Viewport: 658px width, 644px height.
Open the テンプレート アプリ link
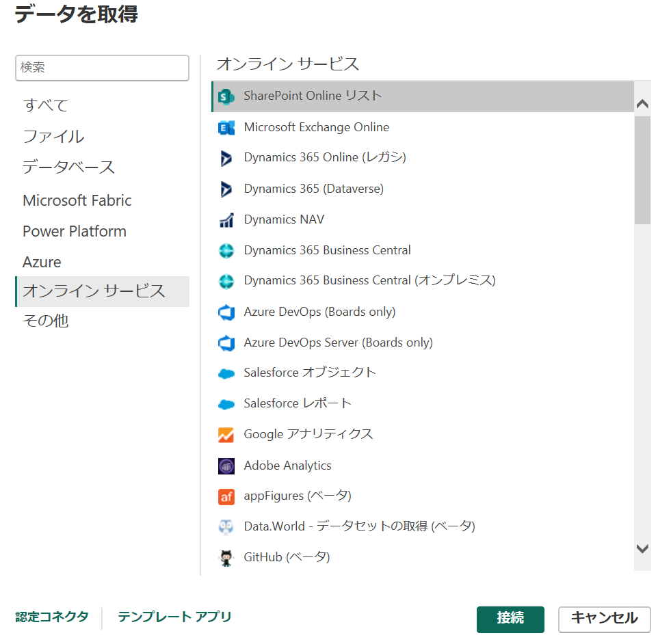coord(174,617)
